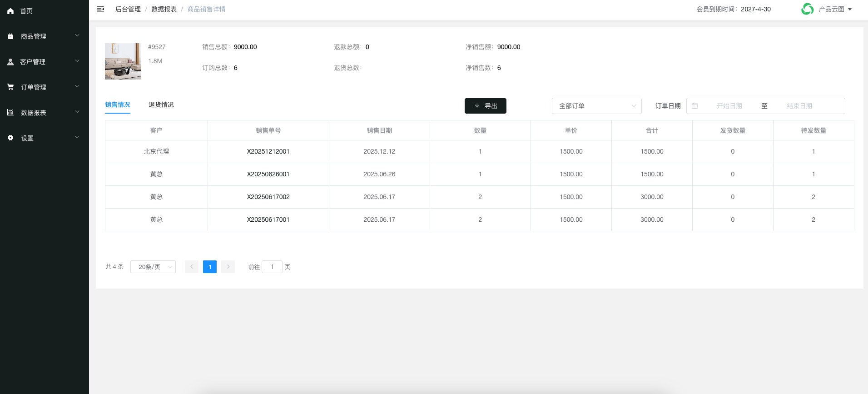Click the data report chart icon
868x394 pixels.
pos(10,112)
